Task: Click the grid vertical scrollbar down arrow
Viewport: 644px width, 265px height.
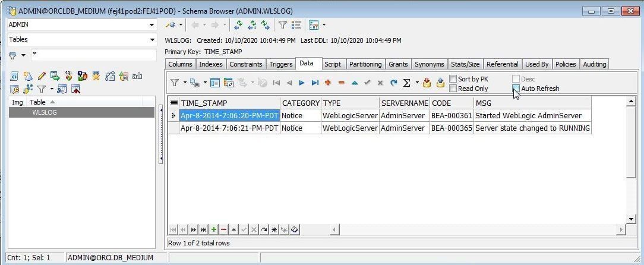Action: [631, 219]
